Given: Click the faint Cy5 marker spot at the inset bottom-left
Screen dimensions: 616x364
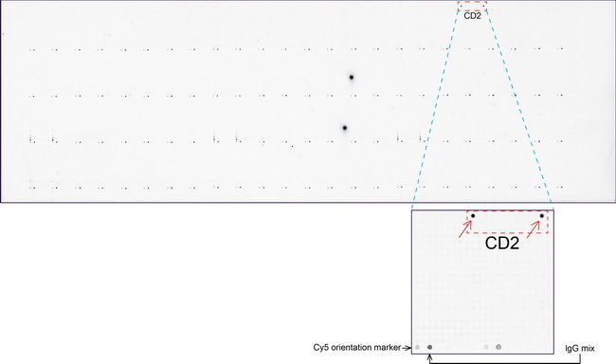Looking at the screenshot, I should tap(418, 347).
